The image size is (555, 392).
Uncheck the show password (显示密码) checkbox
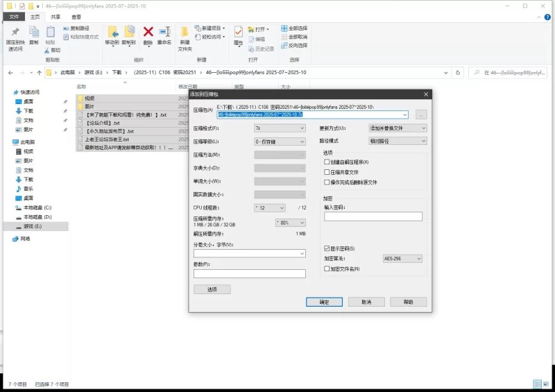click(x=327, y=248)
